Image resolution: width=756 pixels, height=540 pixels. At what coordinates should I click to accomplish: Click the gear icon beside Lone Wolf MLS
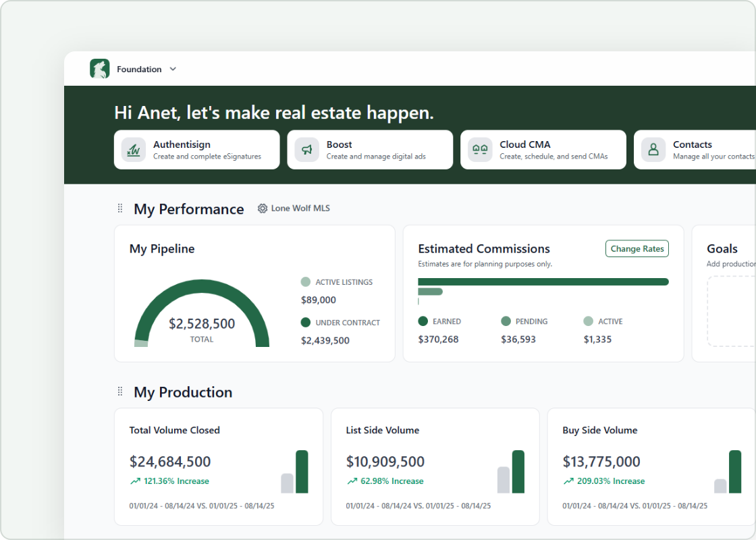[263, 209]
